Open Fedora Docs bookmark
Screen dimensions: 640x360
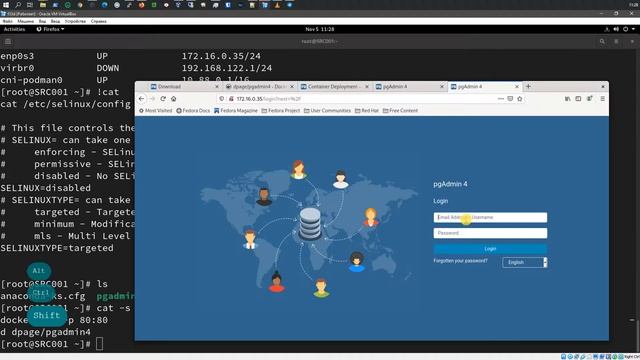pos(193,111)
